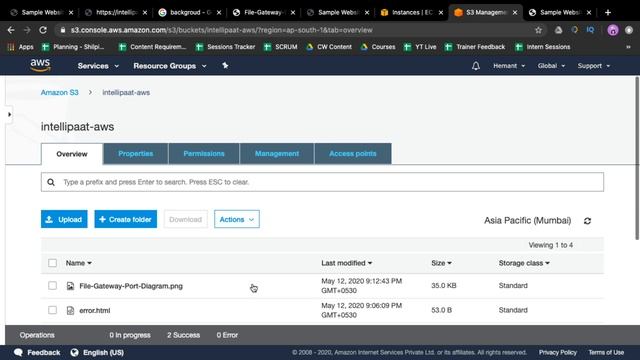Open the pin shortcuts star icon
The height and width of the screenshot is (360, 640).
(225, 66)
